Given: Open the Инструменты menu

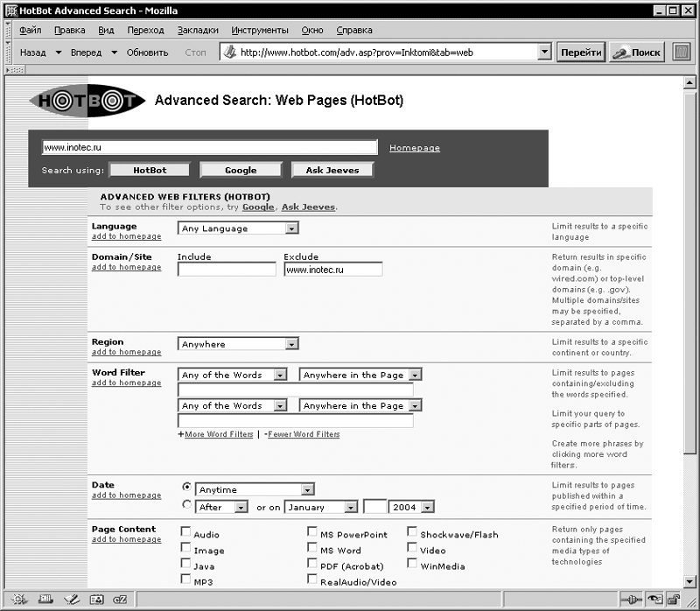Looking at the screenshot, I should click(x=260, y=30).
